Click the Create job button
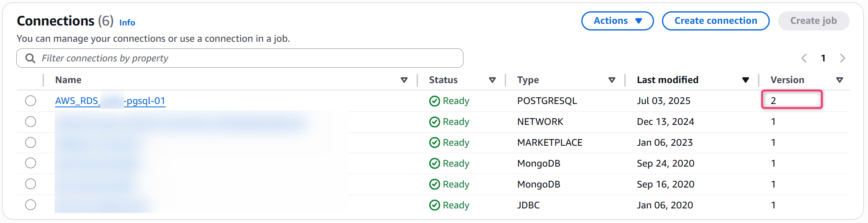The height and width of the screenshot is (223, 868). point(813,21)
